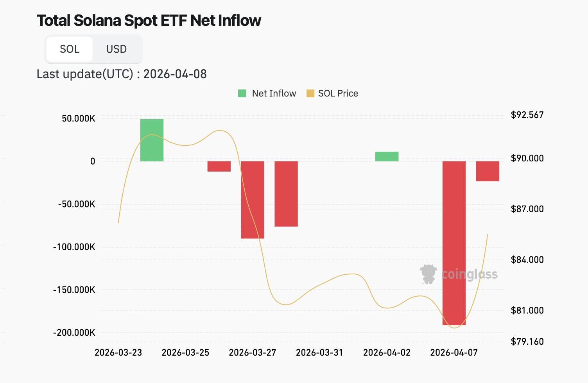Screen dimensions: 588x383
Task: Click the red bar reaching about -75K
Action: [x=286, y=193]
